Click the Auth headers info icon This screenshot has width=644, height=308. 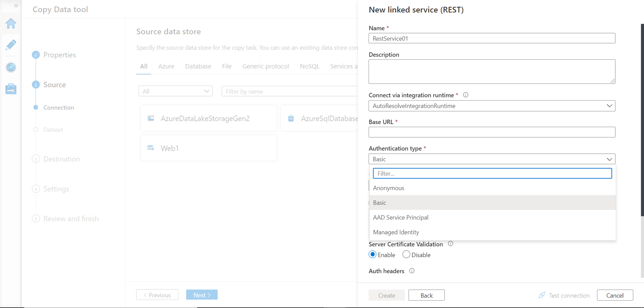pos(412,271)
